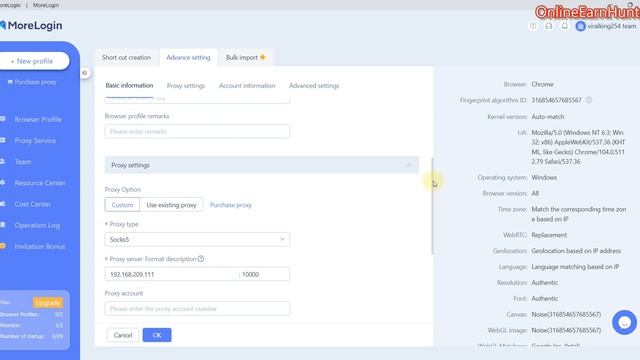Click the Browser Profile sidebar icon
Viewport: 640px width, 360px height.
click(x=3, y=119)
